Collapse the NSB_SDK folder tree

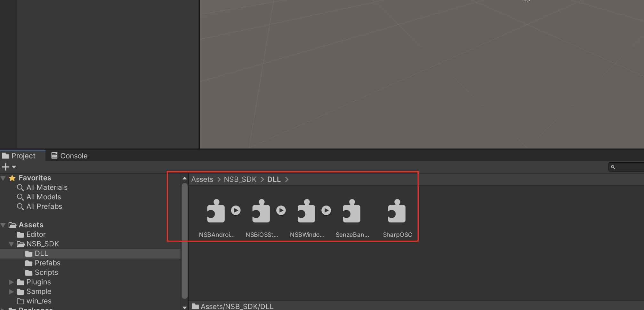pos(11,244)
